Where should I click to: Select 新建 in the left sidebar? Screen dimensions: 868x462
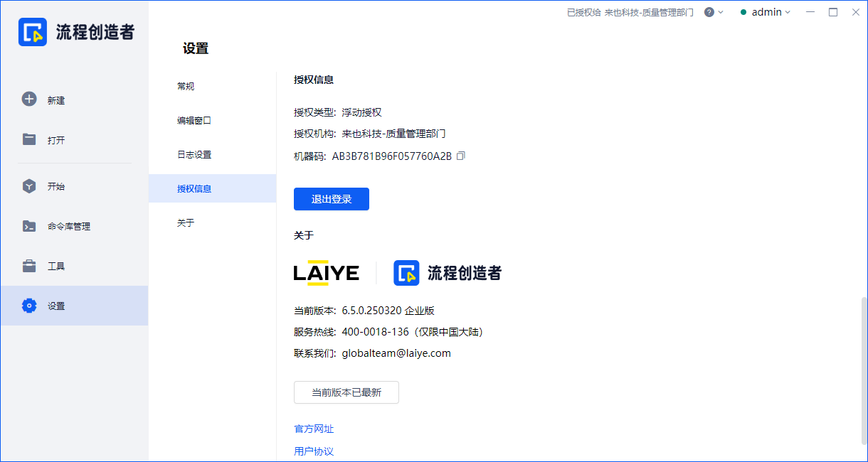(74, 100)
